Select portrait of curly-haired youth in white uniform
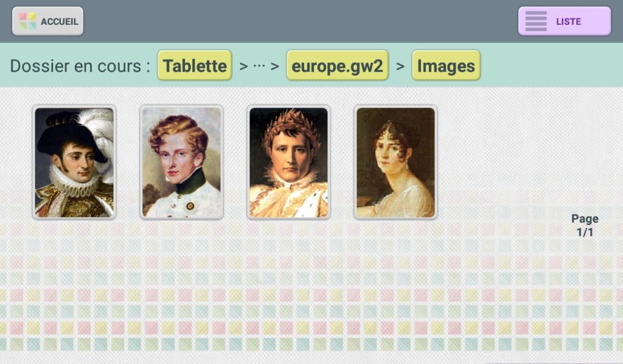The width and height of the screenshot is (623, 364). click(181, 162)
